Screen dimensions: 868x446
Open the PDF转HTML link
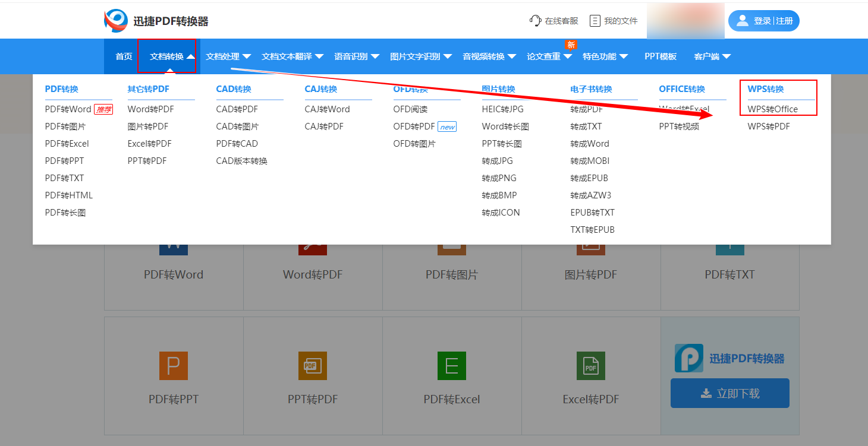(69, 195)
